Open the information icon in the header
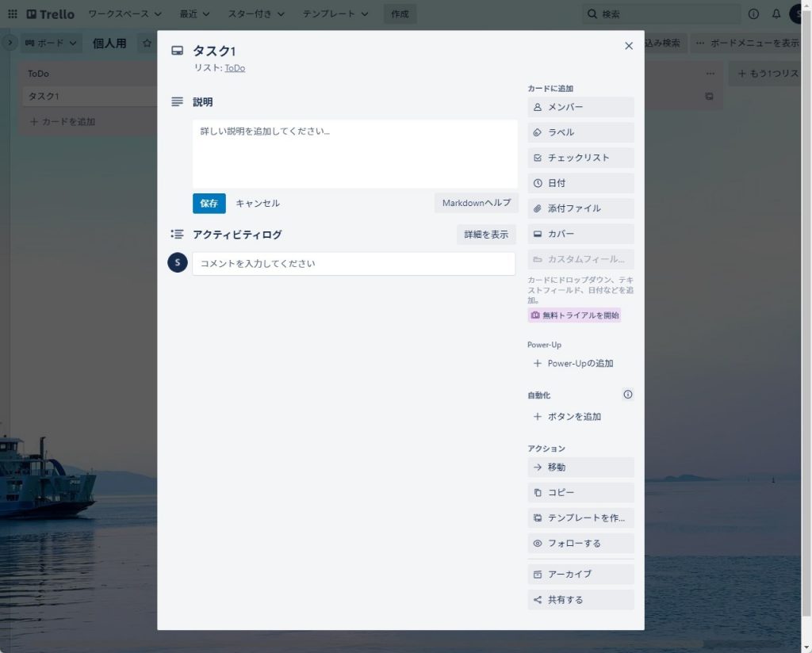This screenshot has height=653, width=812. click(753, 14)
